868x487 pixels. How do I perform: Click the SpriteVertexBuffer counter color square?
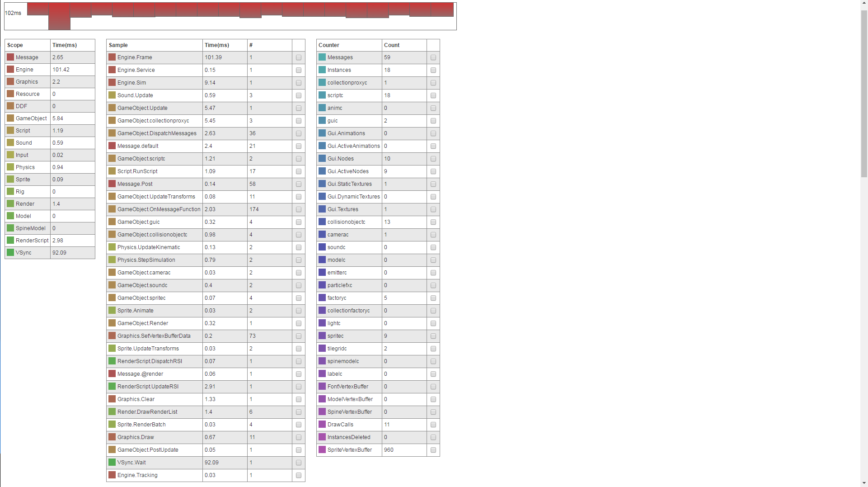(x=322, y=450)
